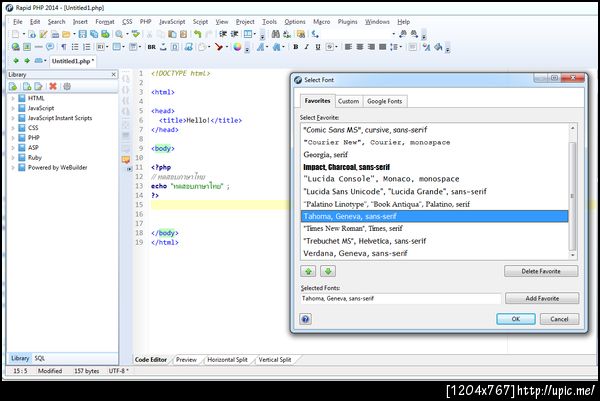600x401 pixels.
Task: Switch to the Custom tab
Action: (348, 101)
